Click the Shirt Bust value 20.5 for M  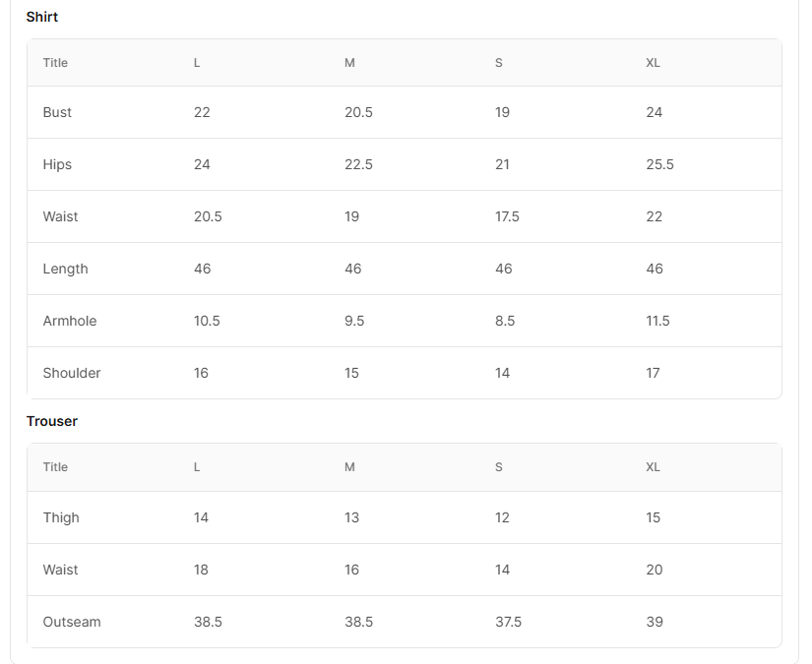pyautogui.click(x=358, y=112)
